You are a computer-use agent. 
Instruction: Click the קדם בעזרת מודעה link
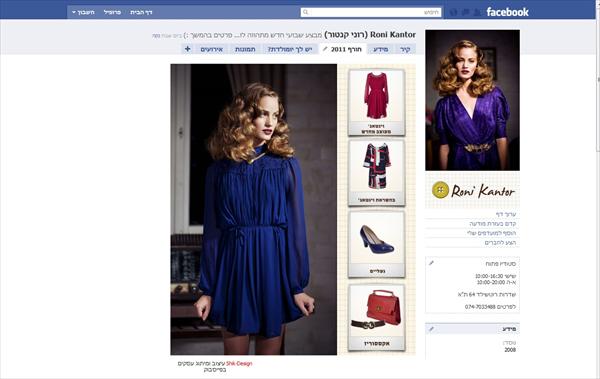(493, 224)
